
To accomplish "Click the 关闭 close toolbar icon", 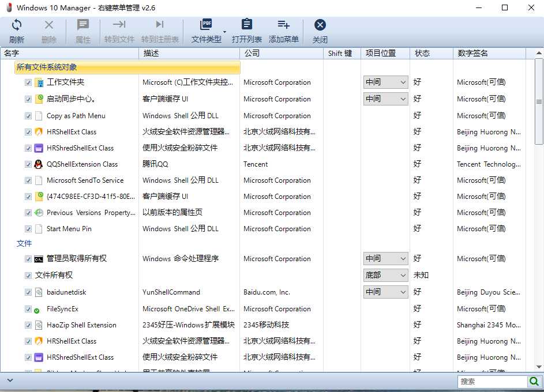I will pos(320,25).
